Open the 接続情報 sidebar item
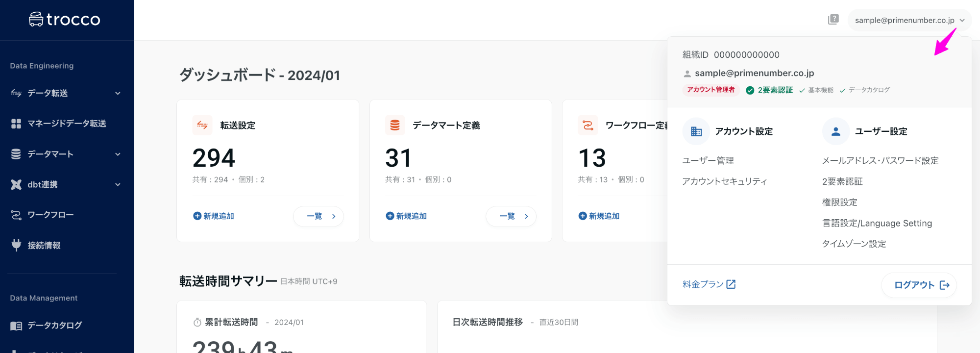 (x=67, y=245)
